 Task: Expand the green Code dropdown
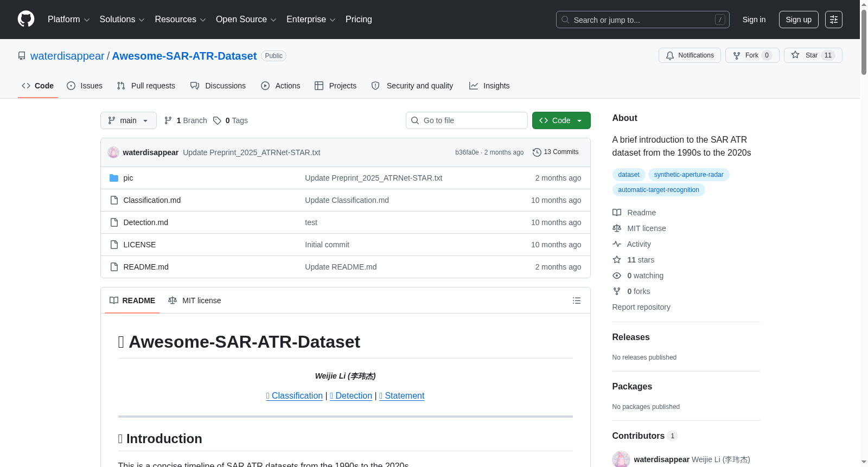(561, 120)
